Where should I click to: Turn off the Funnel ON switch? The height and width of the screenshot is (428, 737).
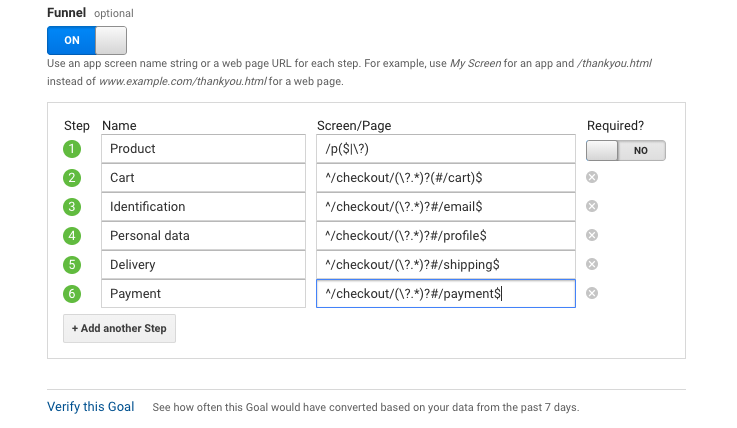point(87,40)
